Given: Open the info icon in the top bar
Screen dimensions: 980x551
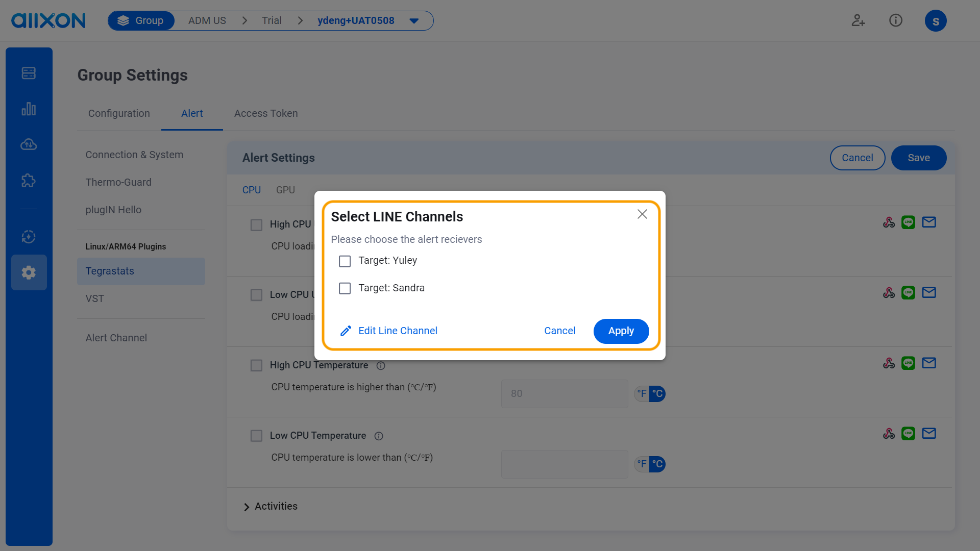Looking at the screenshot, I should click(x=896, y=20).
